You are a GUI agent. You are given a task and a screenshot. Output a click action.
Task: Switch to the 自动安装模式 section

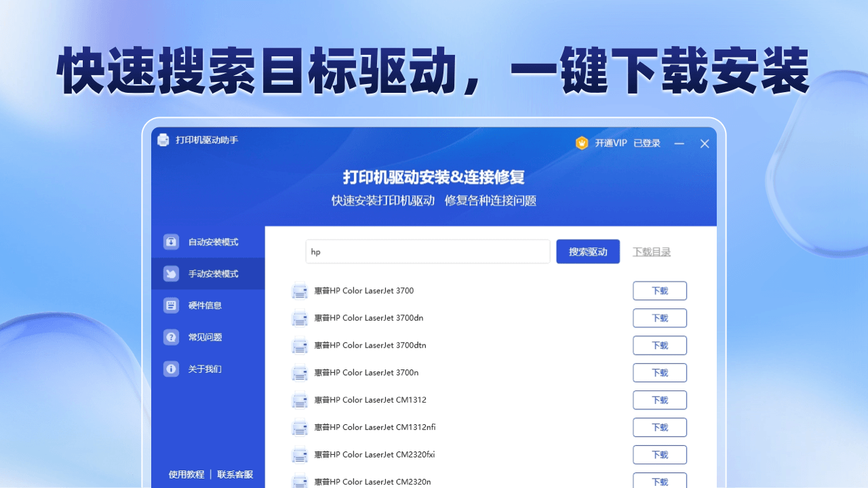click(208, 241)
